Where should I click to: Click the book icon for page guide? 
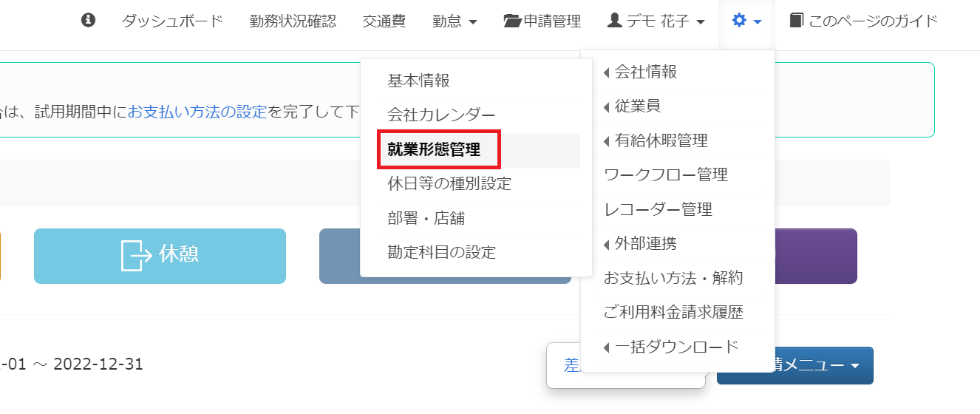pos(796,21)
